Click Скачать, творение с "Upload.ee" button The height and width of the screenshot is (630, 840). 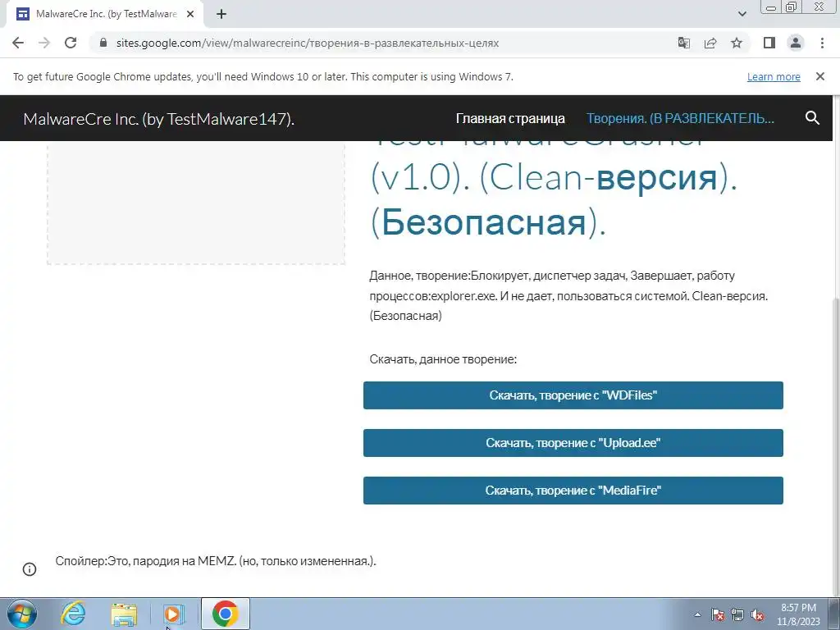point(573,443)
